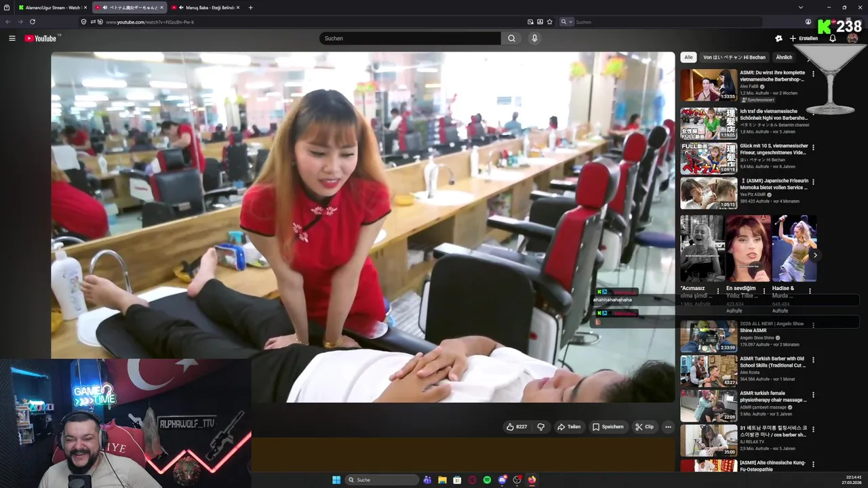Share the video via Teilen
This screenshot has width=868, height=488.
(569, 427)
